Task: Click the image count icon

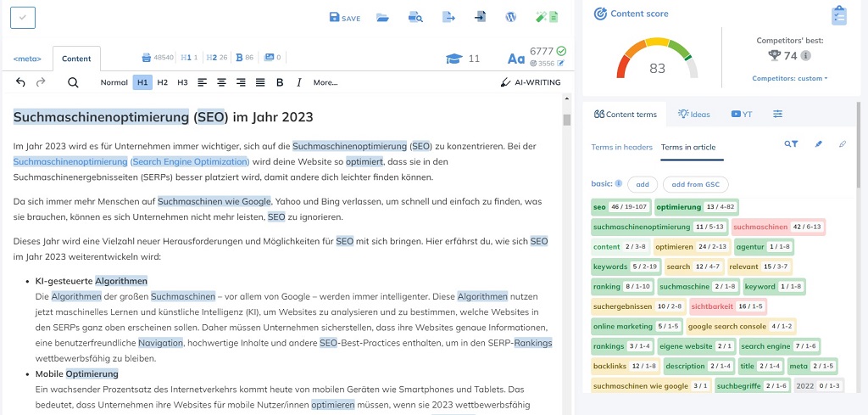Action: tap(270, 57)
